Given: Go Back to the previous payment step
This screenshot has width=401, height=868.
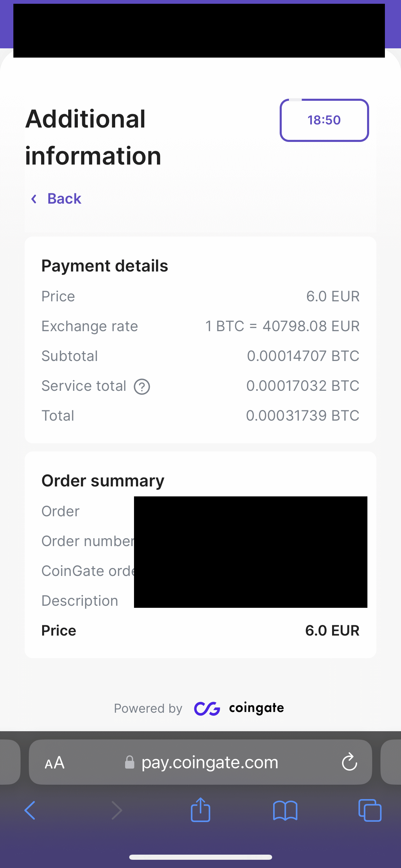Looking at the screenshot, I should [x=64, y=199].
